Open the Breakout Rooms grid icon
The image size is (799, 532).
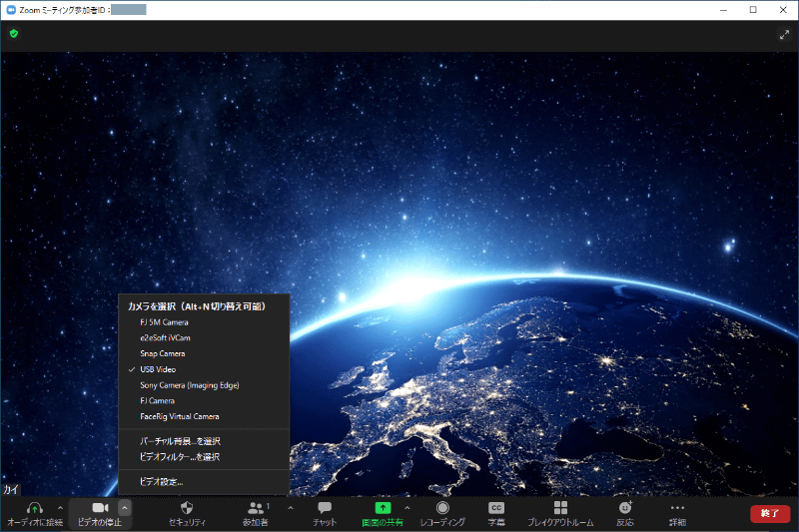pyautogui.click(x=560, y=508)
